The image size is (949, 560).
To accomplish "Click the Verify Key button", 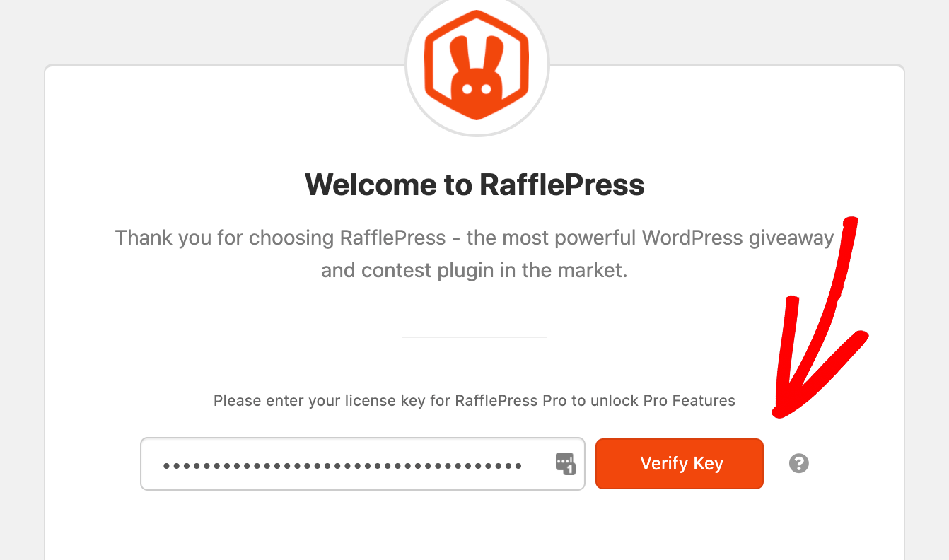I will click(x=680, y=464).
